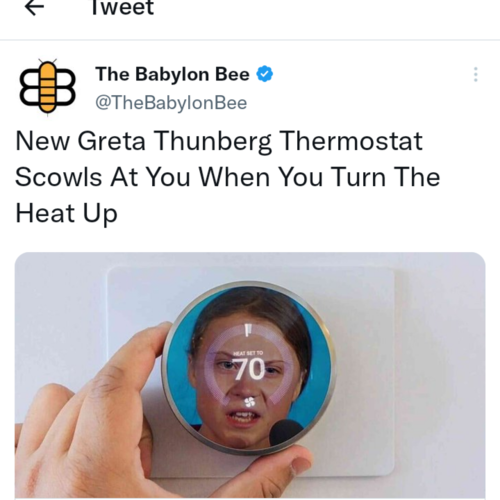Open The Babylon Bee profile picture

coord(47,86)
